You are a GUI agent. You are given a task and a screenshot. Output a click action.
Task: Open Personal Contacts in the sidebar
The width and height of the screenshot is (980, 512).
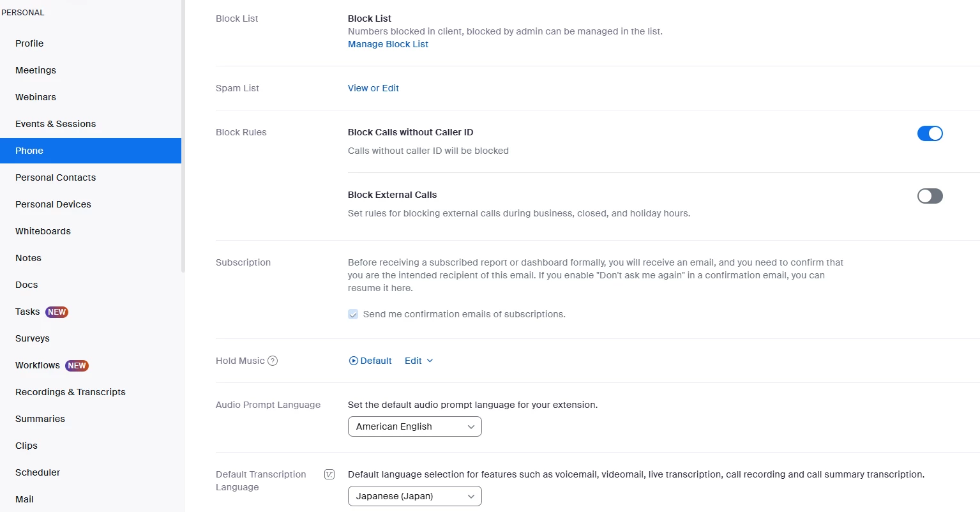[x=56, y=177]
